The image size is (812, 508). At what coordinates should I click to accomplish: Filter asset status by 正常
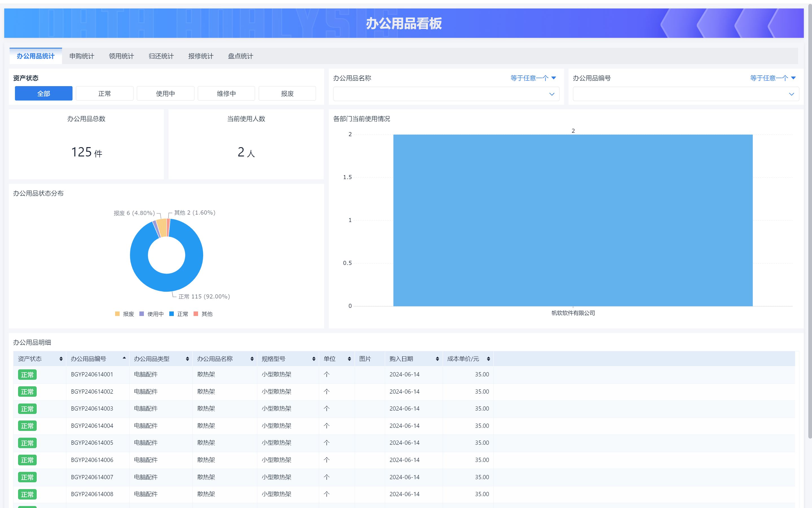click(x=104, y=93)
